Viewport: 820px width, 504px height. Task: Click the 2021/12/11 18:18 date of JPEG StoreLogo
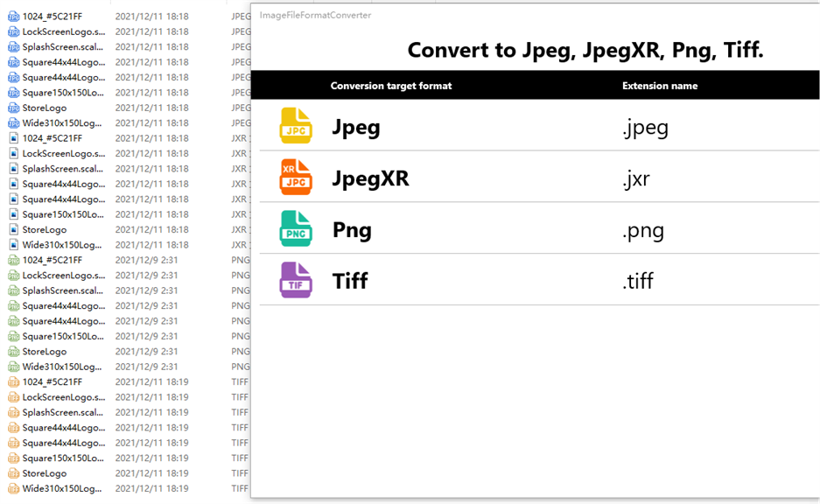[x=151, y=108]
